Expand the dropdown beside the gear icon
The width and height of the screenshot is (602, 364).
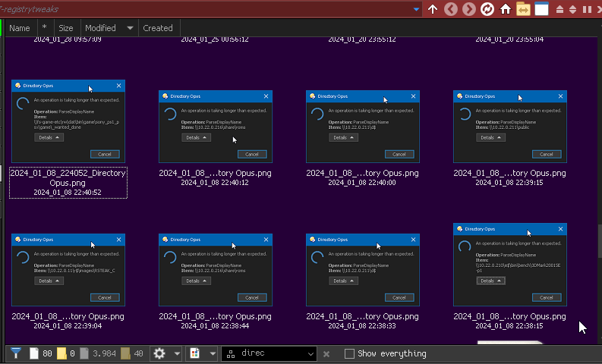(177, 353)
